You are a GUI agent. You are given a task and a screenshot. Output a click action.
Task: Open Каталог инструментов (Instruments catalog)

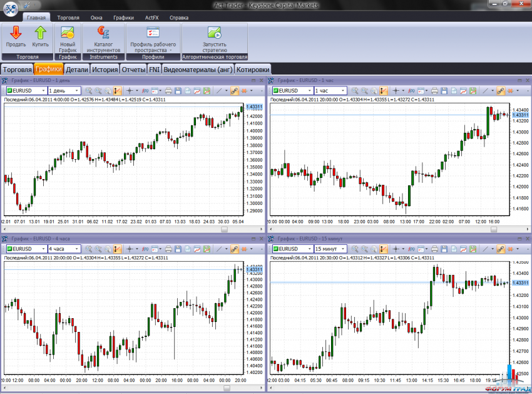103,33
